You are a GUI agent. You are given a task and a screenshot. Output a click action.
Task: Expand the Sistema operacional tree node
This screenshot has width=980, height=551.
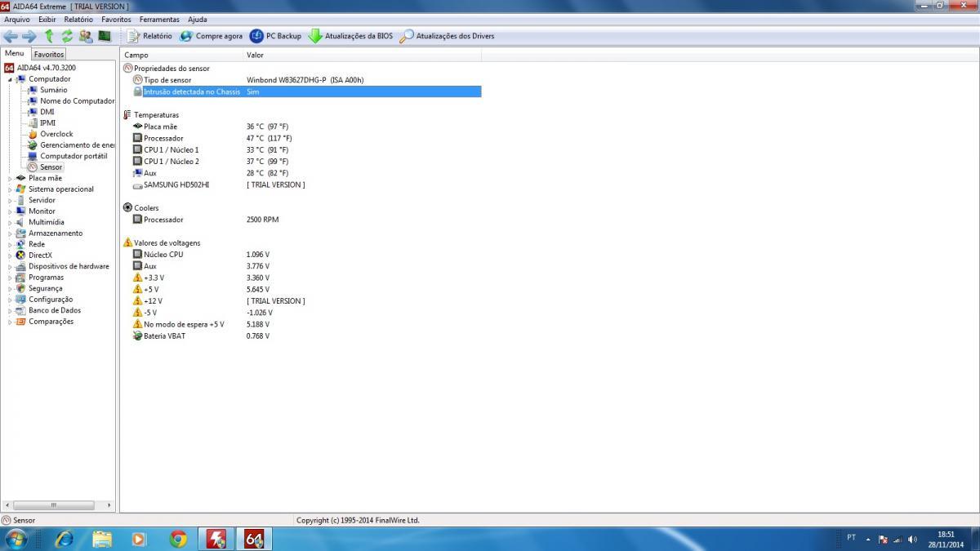(11, 189)
